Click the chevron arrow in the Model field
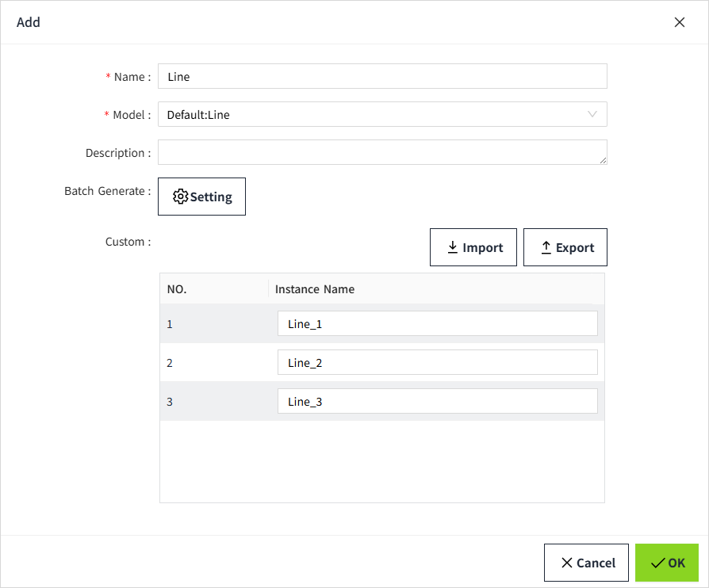The height and width of the screenshot is (588, 709). point(592,114)
